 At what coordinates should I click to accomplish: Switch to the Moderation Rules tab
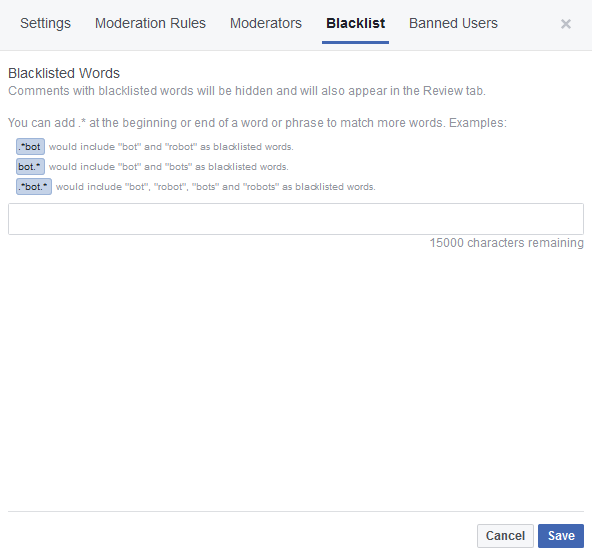coord(150,23)
